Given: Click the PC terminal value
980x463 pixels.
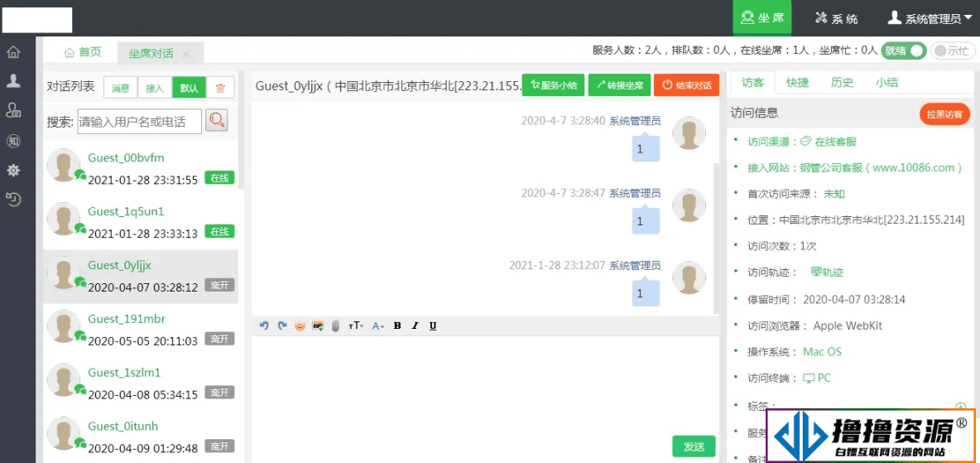Looking at the screenshot, I should pyautogui.click(x=817, y=378).
